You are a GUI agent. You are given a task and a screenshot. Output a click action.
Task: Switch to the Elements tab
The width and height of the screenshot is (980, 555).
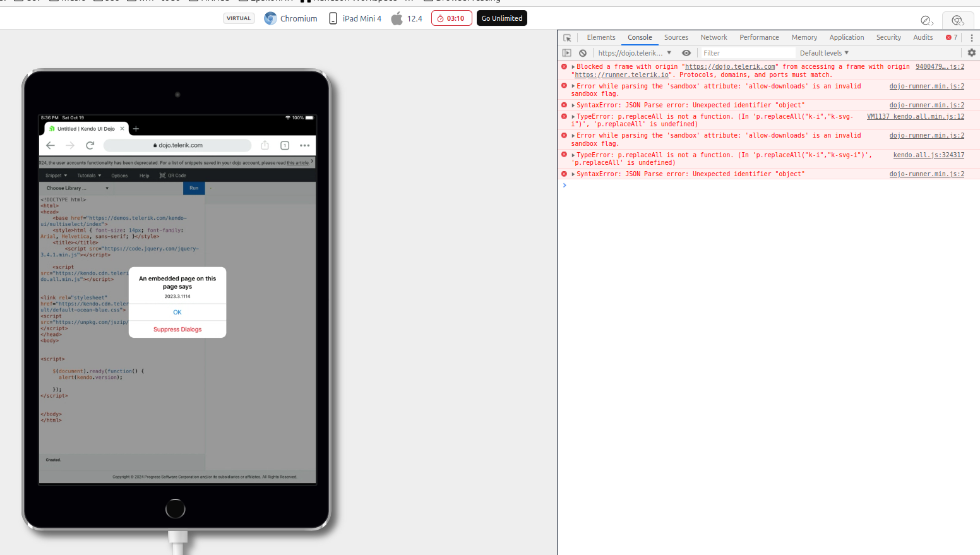pyautogui.click(x=601, y=37)
